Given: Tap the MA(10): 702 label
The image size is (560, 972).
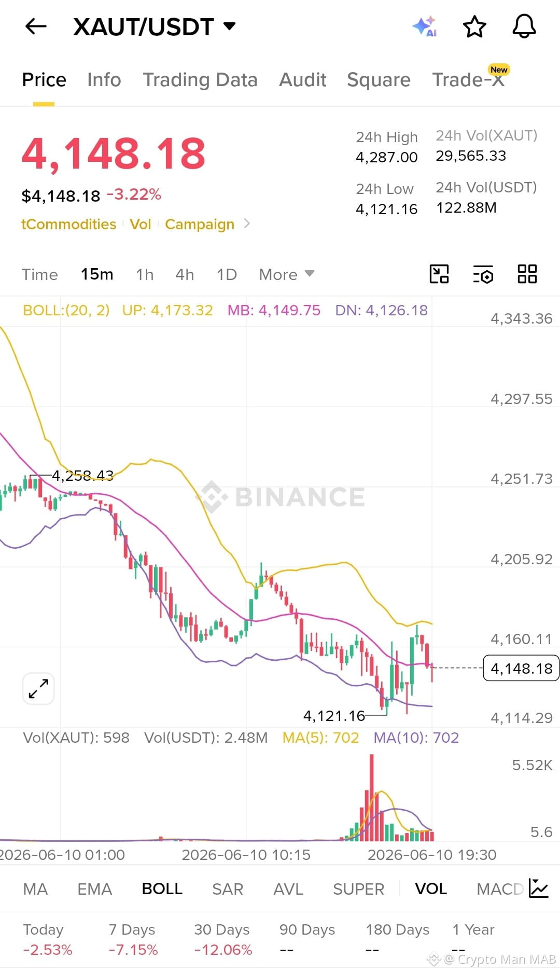Looking at the screenshot, I should click(x=416, y=738).
